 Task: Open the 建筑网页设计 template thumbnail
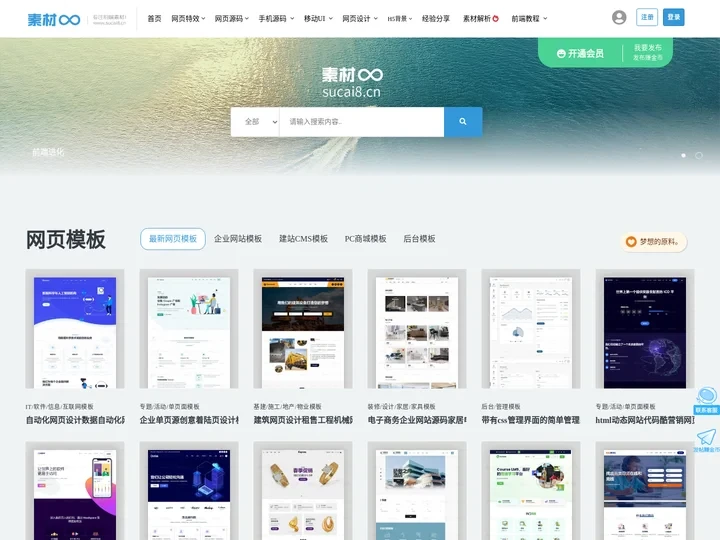click(x=303, y=329)
